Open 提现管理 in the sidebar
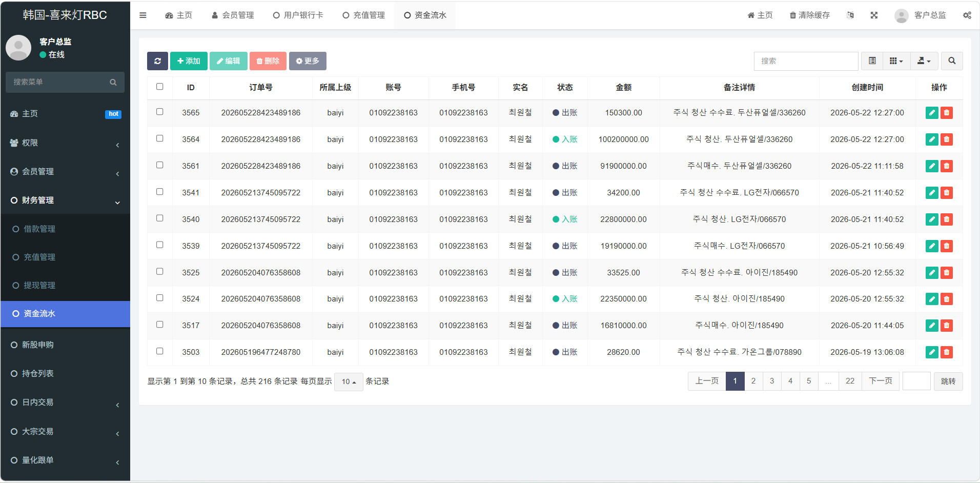The image size is (980, 483). [x=65, y=286]
